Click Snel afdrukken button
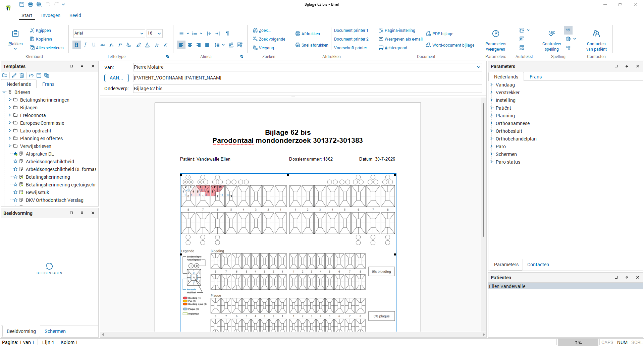This screenshot has height=346, width=644. click(x=312, y=45)
